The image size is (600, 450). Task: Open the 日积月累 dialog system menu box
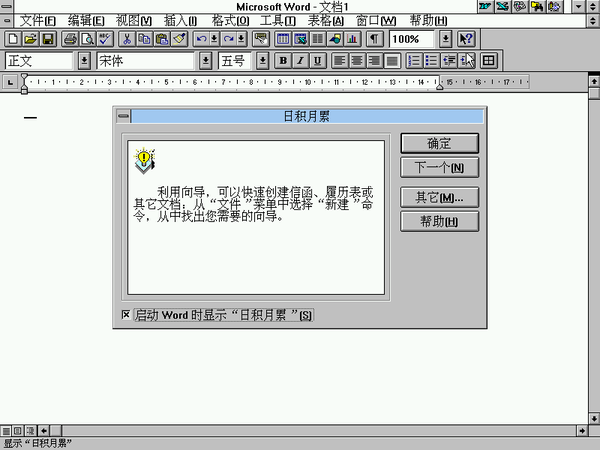123,116
